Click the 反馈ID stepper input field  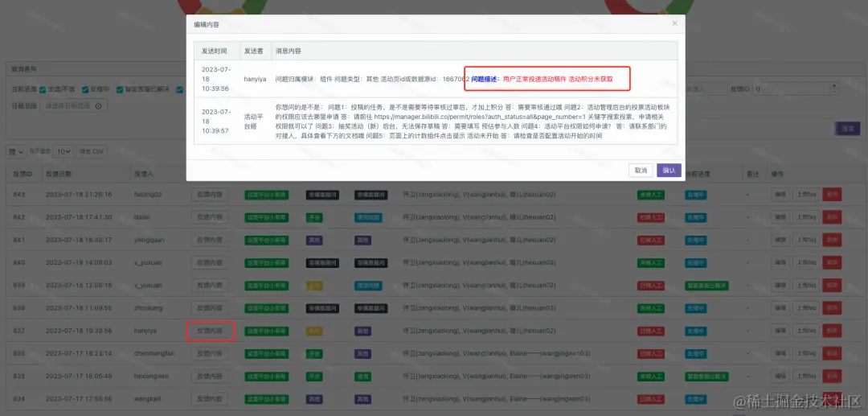point(797,89)
